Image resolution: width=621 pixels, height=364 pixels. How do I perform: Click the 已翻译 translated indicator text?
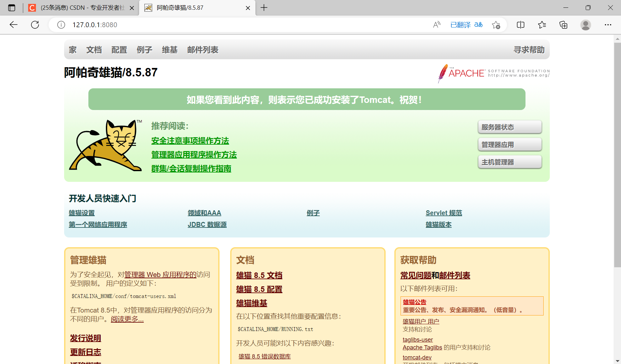pos(460,25)
